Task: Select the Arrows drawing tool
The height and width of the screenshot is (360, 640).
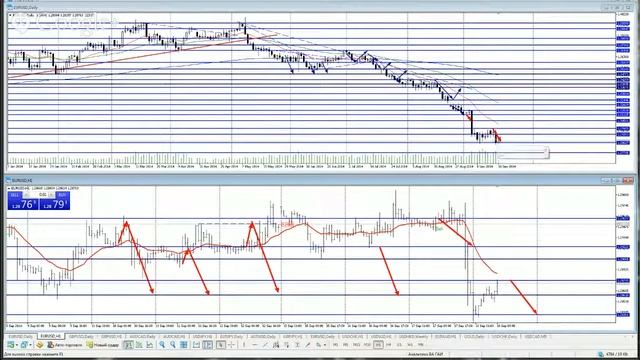Action: coord(318,345)
